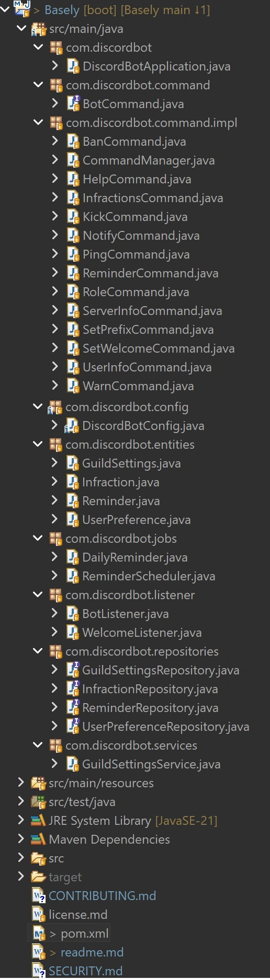
Task: Select ReminderCommand.java file
Action: pos(151,273)
